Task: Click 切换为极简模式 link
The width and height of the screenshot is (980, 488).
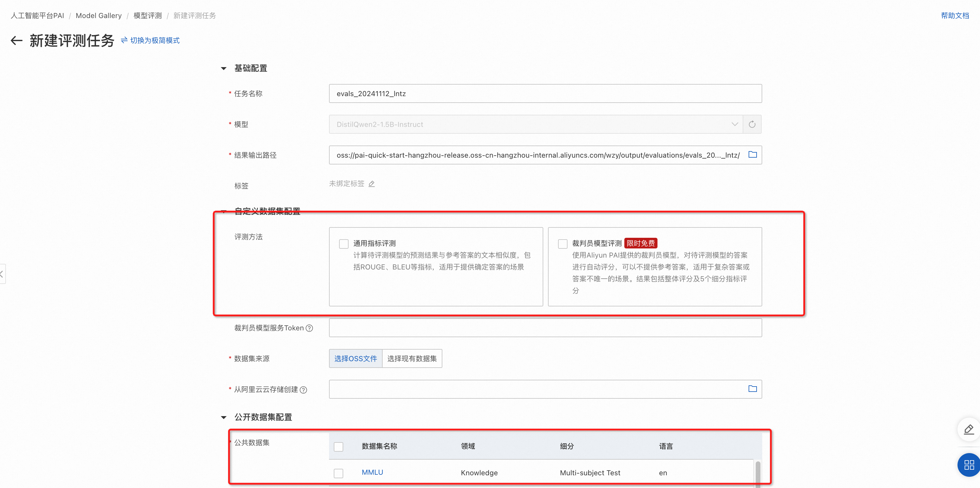Action: click(151, 40)
